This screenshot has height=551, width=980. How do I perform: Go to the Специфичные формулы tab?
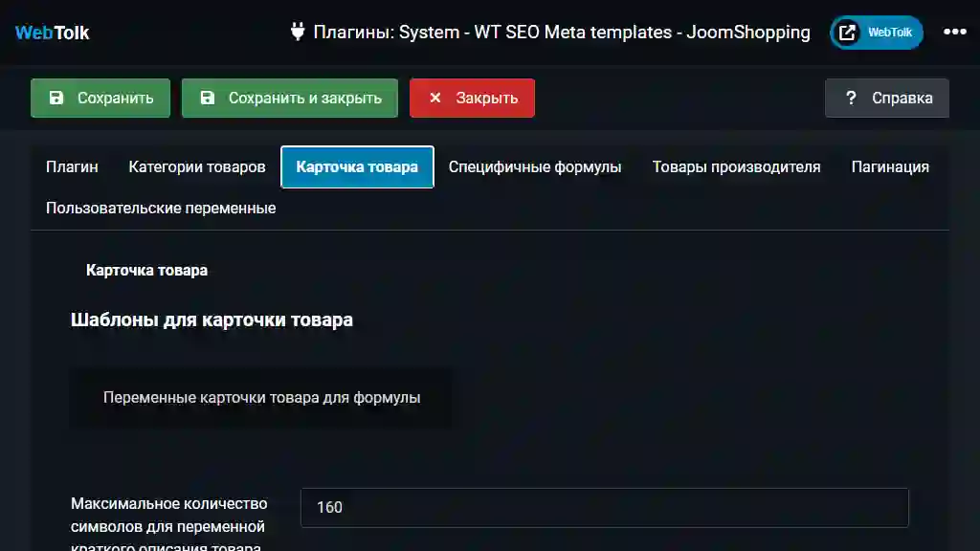point(535,166)
